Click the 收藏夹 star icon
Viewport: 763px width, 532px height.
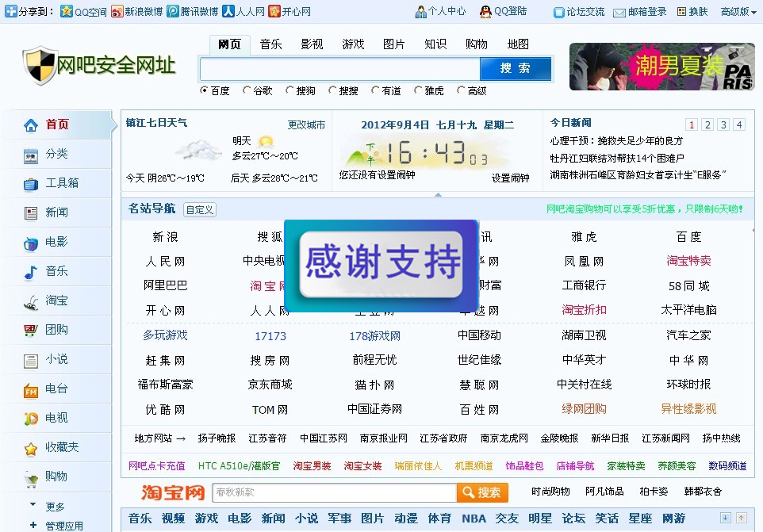click(31, 449)
